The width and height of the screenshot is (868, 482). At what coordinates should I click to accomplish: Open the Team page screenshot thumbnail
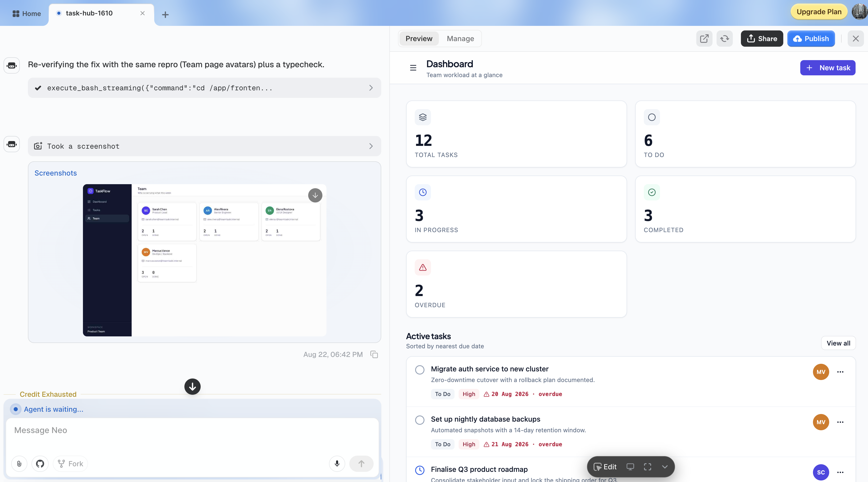point(204,260)
